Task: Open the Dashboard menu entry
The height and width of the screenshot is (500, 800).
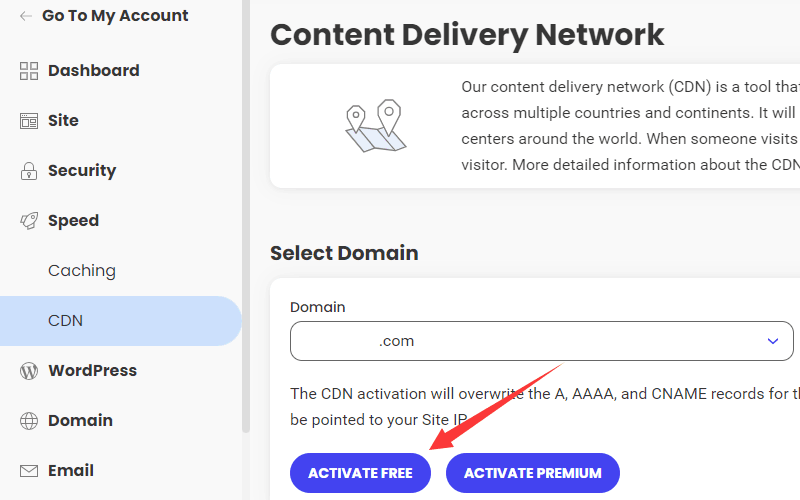Action: (x=93, y=71)
